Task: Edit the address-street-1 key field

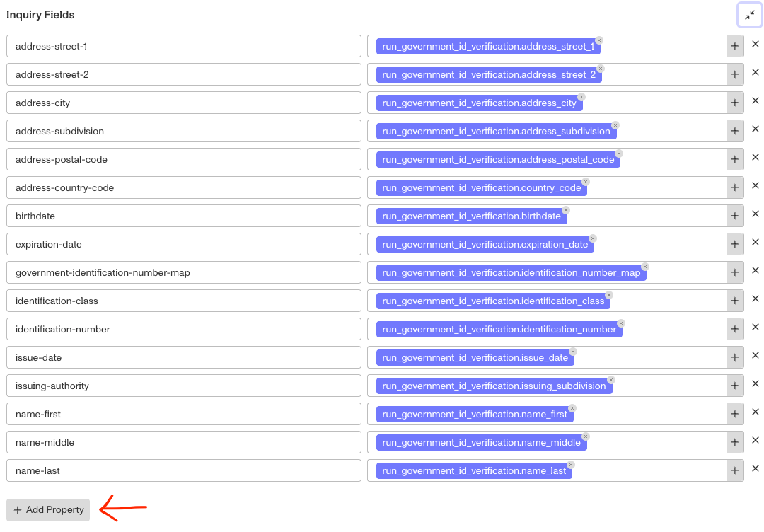Action: (x=184, y=46)
